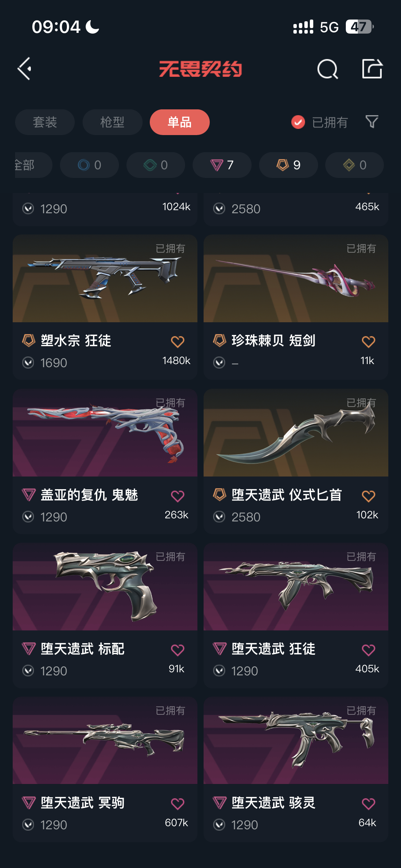This screenshot has height=868, width=401.
Task: Open the 堕天遗武 骇灵 weapon thumbnail
Action: (296, 740)
